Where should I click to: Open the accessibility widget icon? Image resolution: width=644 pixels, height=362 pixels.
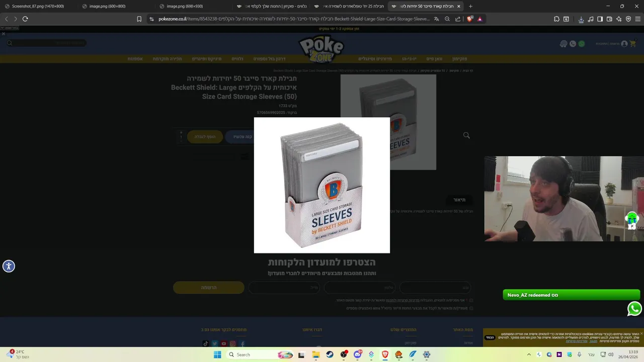9,266
